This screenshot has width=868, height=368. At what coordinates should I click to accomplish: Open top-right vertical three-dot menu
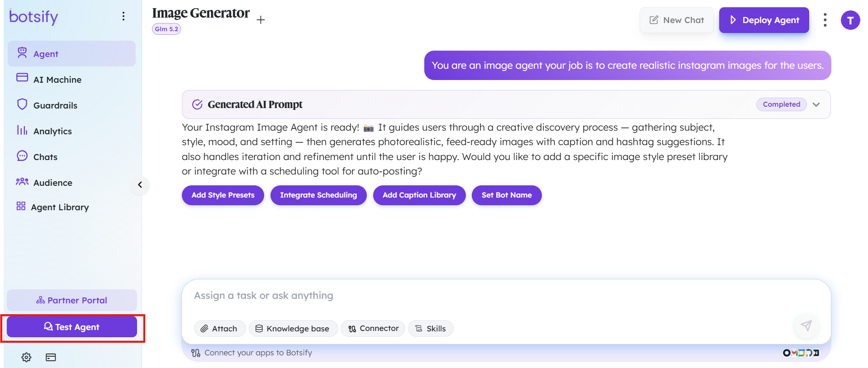(x=825, y=20)
